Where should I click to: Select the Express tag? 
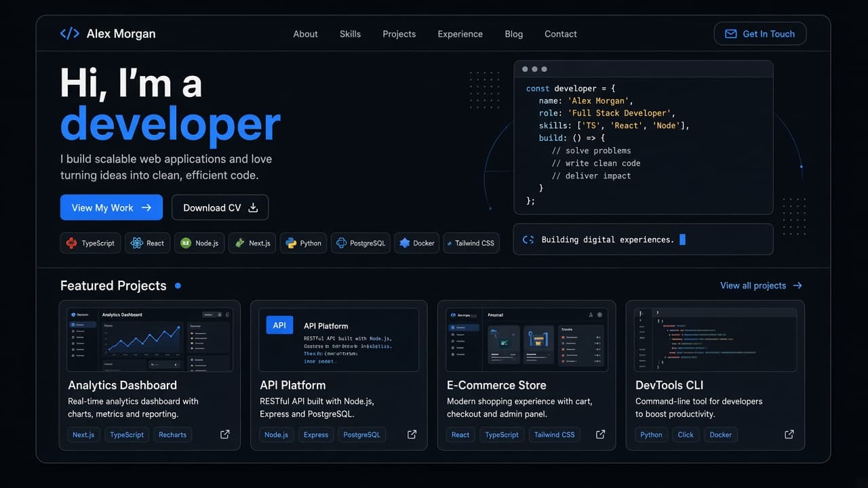[x=316, y=434]
